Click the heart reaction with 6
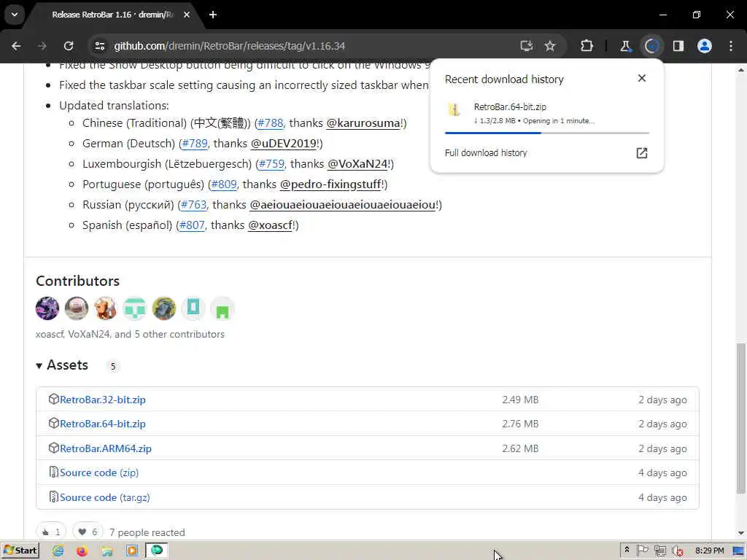This screenshot has width=747, height=560. point(88,532)
